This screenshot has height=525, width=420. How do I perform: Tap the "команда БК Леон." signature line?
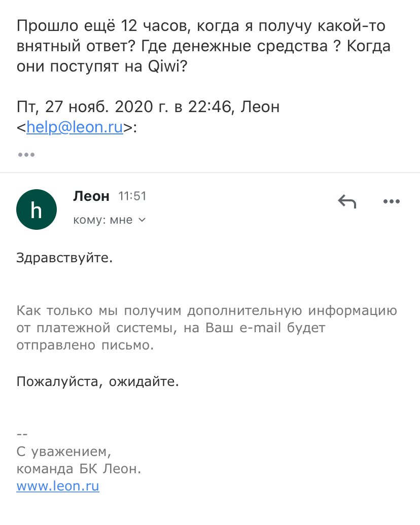pos(79,469)
